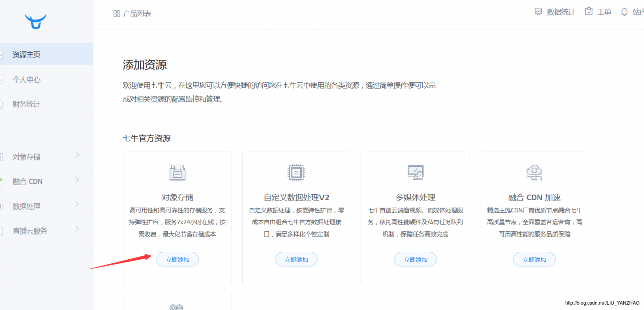Click the 多媒体处理 monitor icon
This screenshot has width=644, height=310.
point(415,172)
